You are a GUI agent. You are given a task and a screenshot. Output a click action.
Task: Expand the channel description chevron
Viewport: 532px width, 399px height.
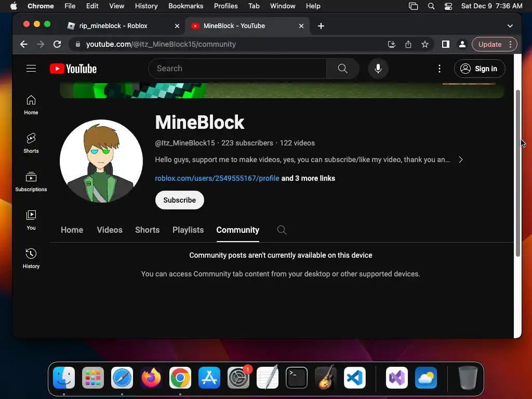point(461,159)
